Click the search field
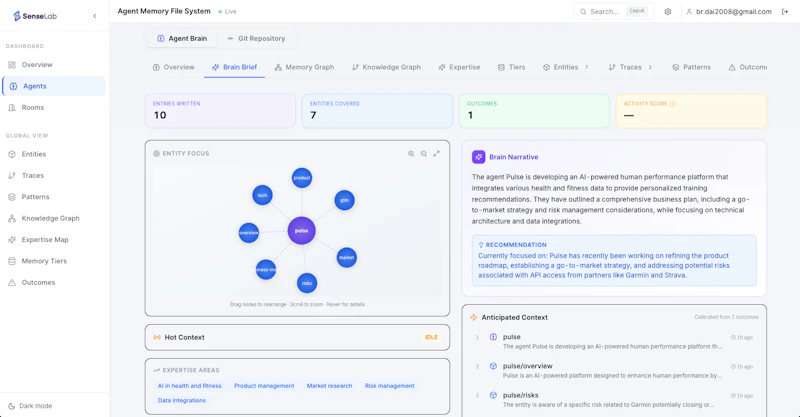Viewport: 800px width, 417px height. point(613,11)
